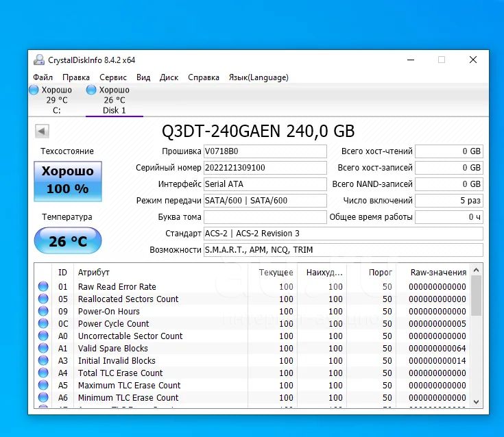Open the Справка menu
The height and width of the screenshot is (437, 504).
click(x=204, y=77)
